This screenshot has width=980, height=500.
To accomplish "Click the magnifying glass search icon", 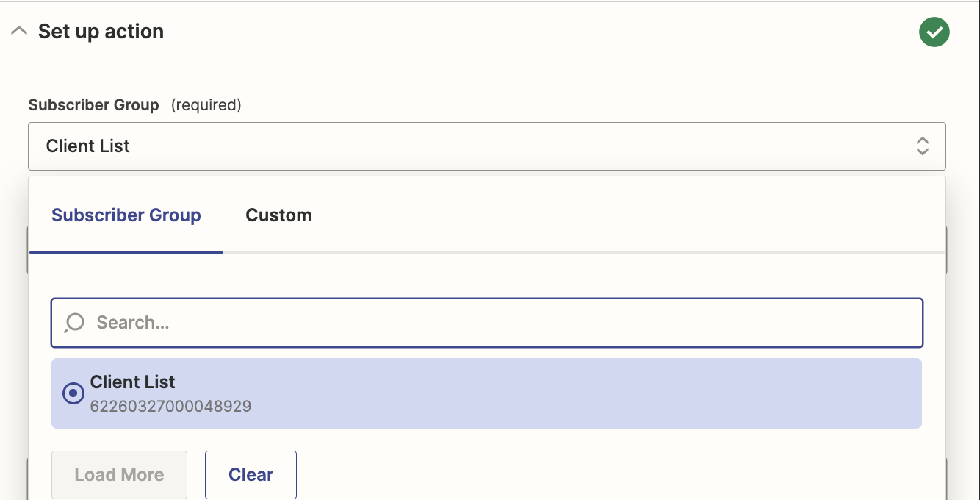I will click(x=74, y=323).
